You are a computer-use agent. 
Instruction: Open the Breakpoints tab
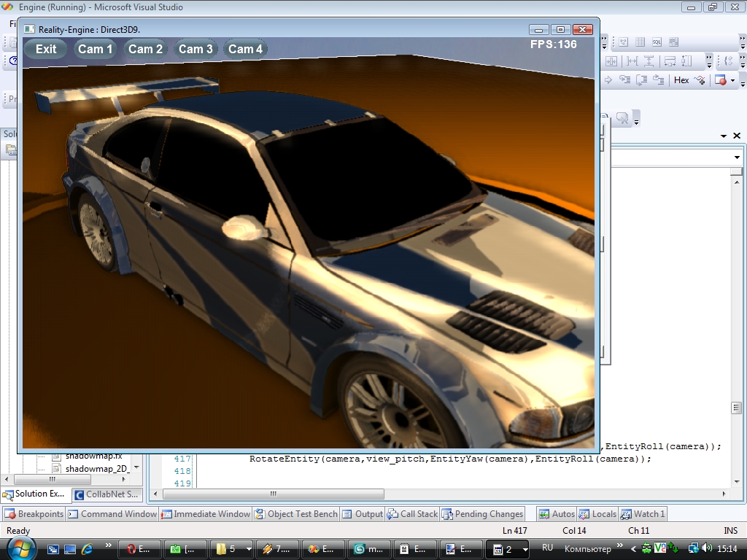click(x=34, y=514)
